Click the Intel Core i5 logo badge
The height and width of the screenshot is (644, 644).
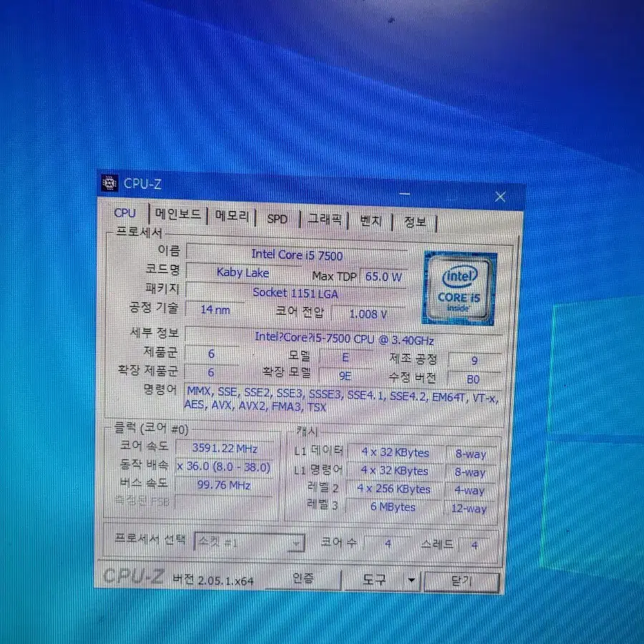pos(459,289)
